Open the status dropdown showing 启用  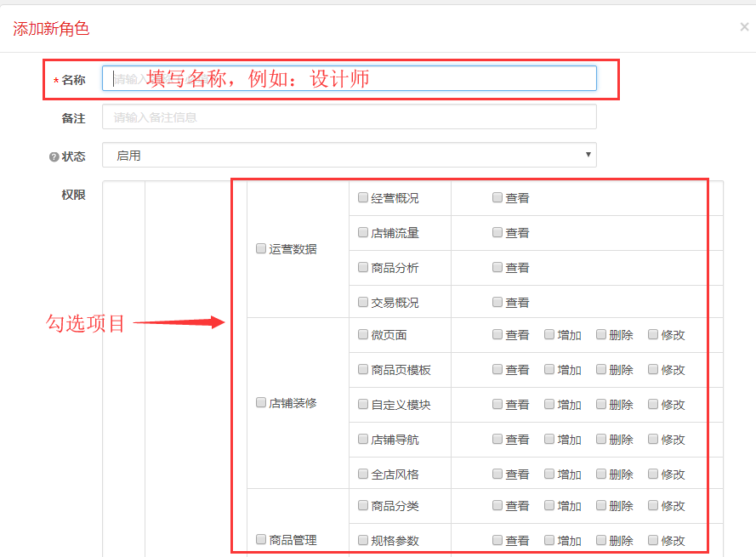tap(349, 156)
